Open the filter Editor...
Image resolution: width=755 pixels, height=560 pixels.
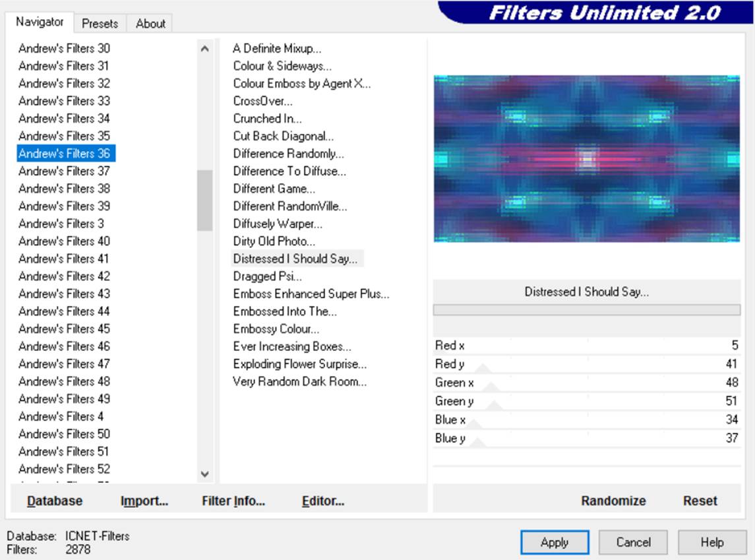[x=322, y=501]
